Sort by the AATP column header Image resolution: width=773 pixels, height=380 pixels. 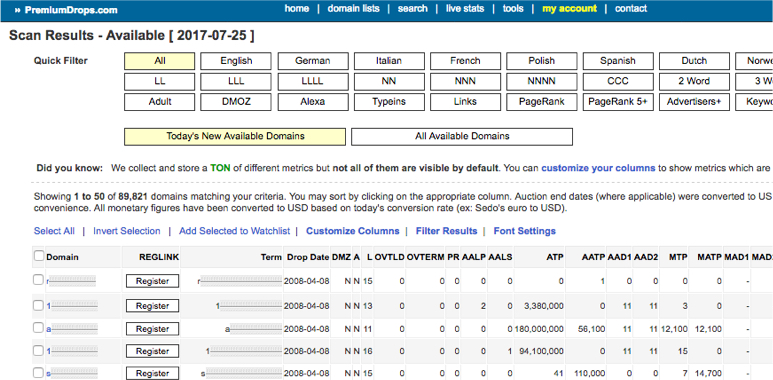tap(593, 257)
